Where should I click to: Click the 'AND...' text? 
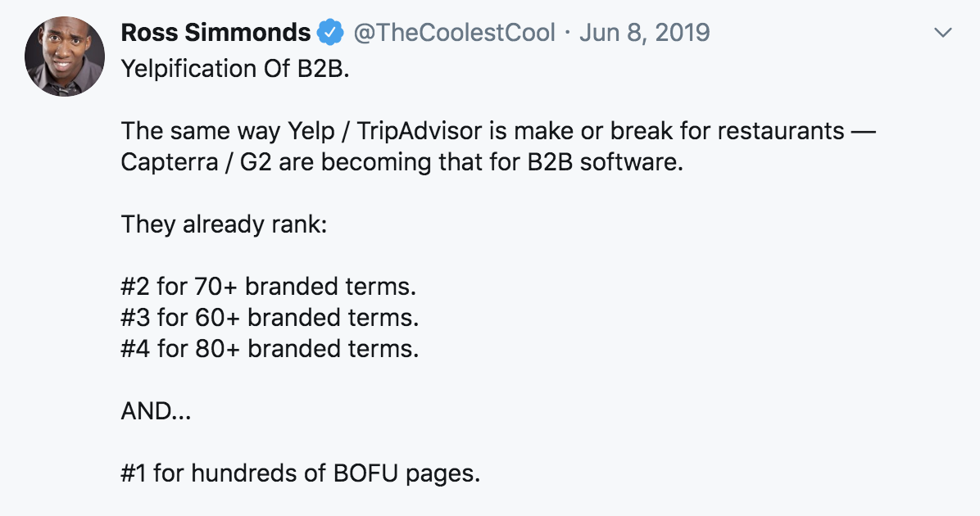click(x=156, y=411)
